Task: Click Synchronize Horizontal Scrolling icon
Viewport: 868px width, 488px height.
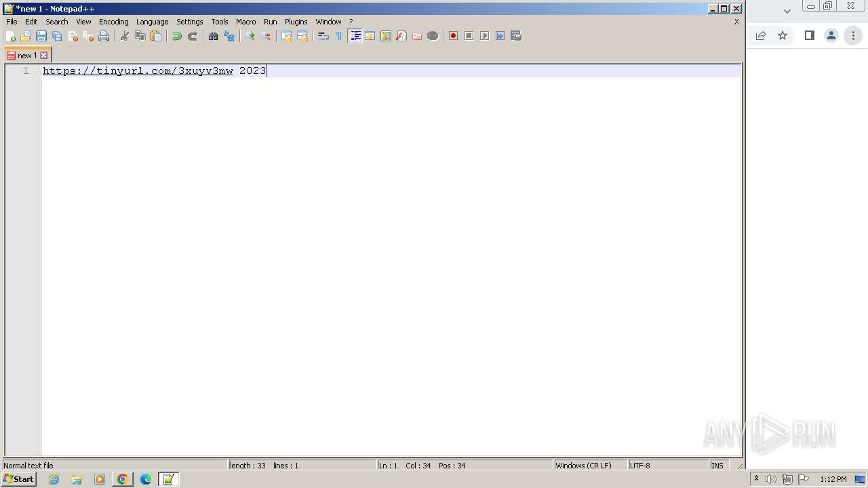Action: point(302,36)
